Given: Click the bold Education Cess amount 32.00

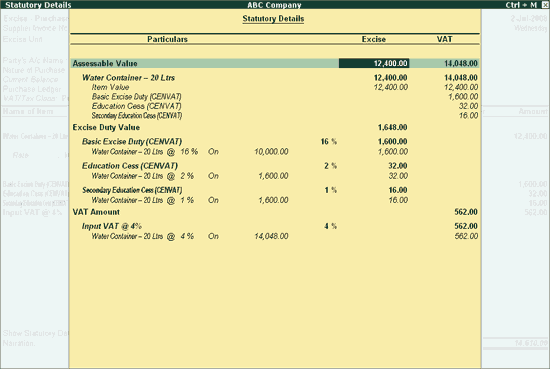Looking at the screenshot, I should pos(398,166).
